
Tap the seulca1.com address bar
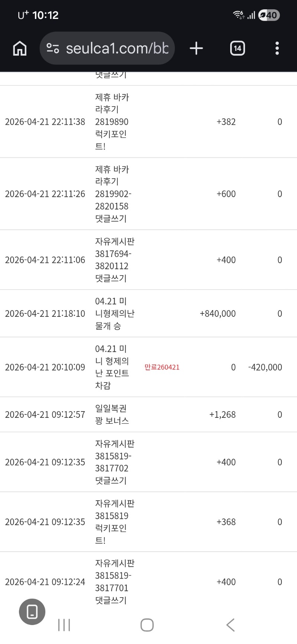(117, 48)
